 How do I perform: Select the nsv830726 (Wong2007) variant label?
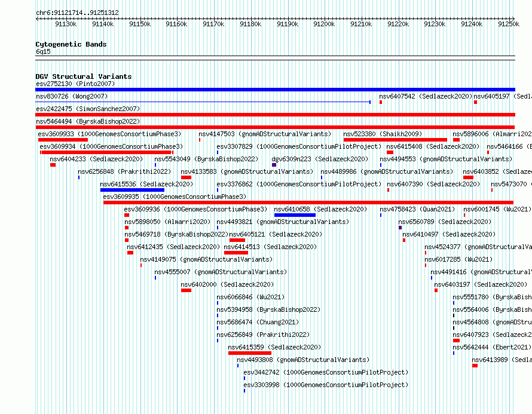pos(72,96)
